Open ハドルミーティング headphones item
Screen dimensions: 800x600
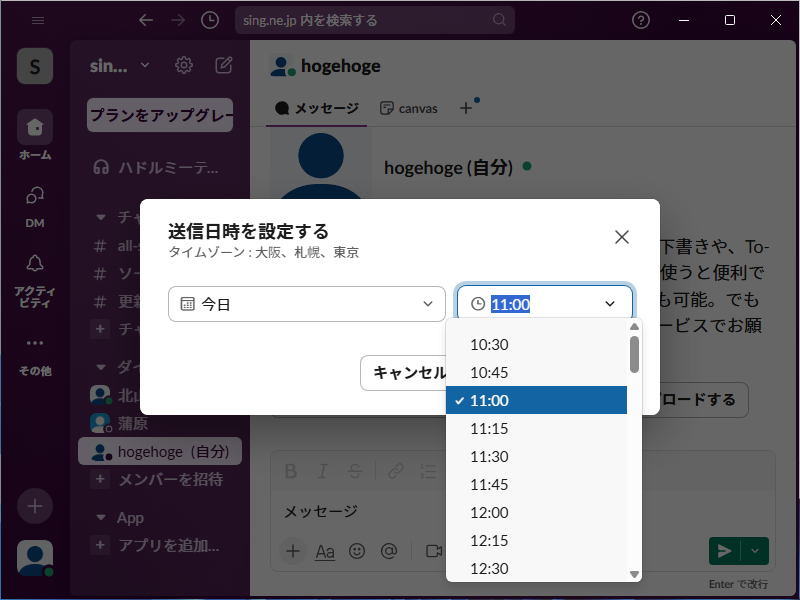[159, 167]
